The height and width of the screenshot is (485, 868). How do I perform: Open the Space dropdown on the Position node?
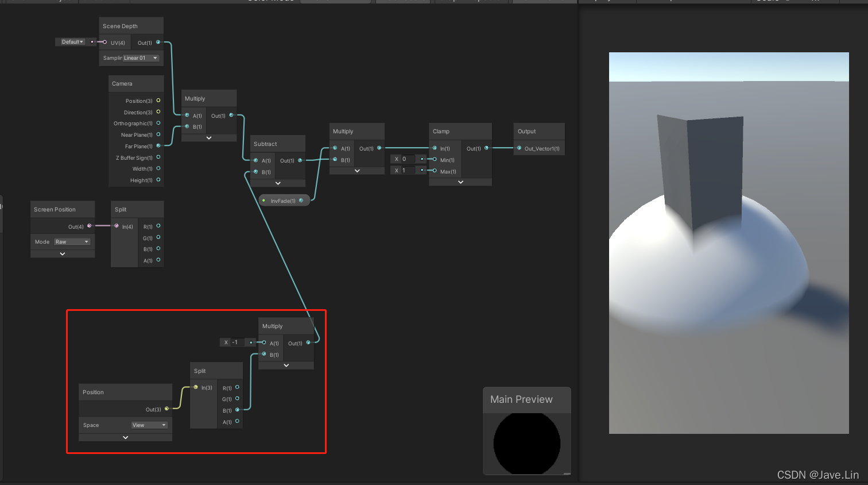click(x=149, y=425)
